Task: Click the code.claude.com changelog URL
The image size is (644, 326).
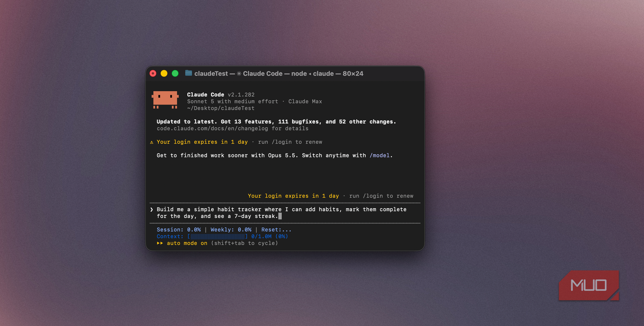Action: [x=212, y=129]
